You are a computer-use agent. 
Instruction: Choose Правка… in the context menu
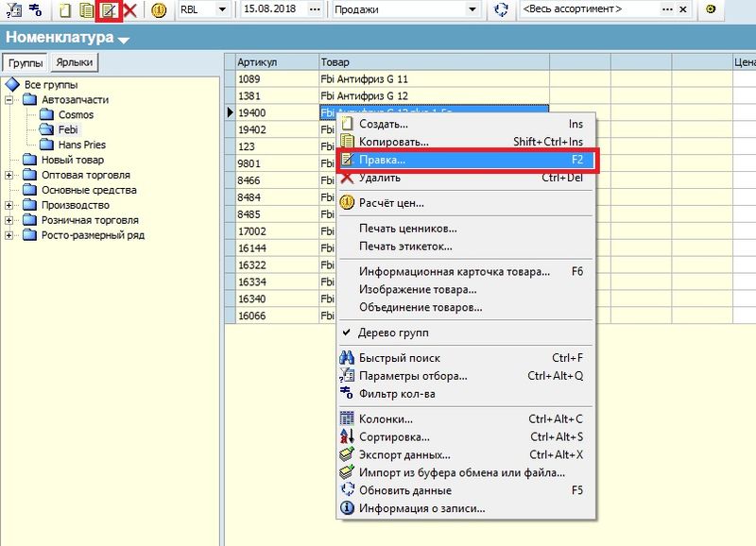466,160
